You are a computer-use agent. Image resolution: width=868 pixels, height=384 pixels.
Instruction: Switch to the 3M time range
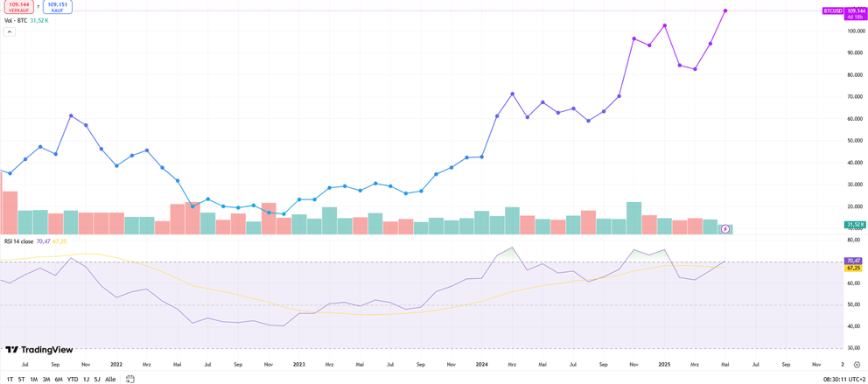[x=46, y=379]
